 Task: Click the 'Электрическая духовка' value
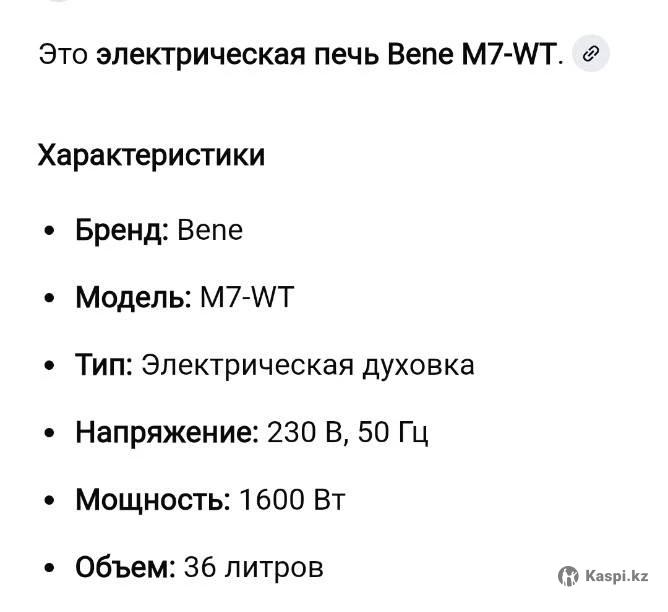[308, 365]
